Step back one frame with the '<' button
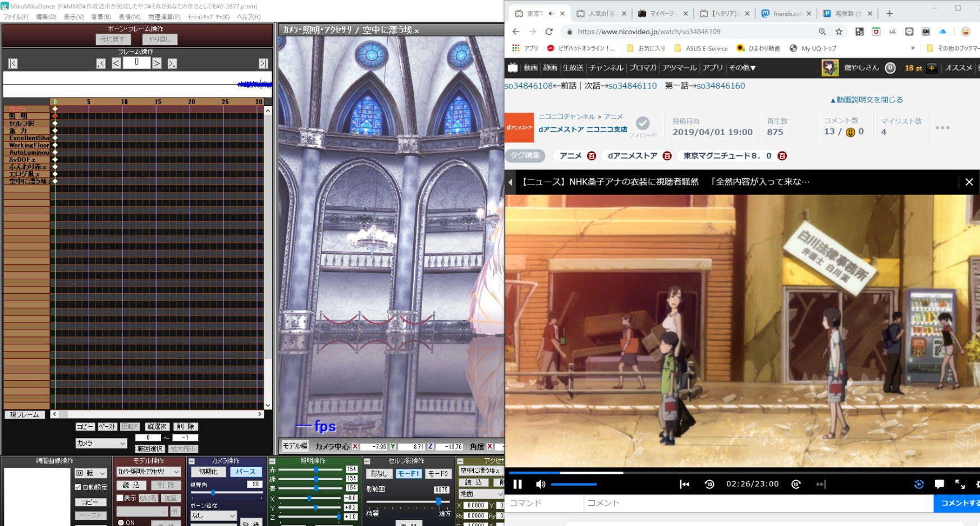Screen dimensions: 980x526 point(116,64)
